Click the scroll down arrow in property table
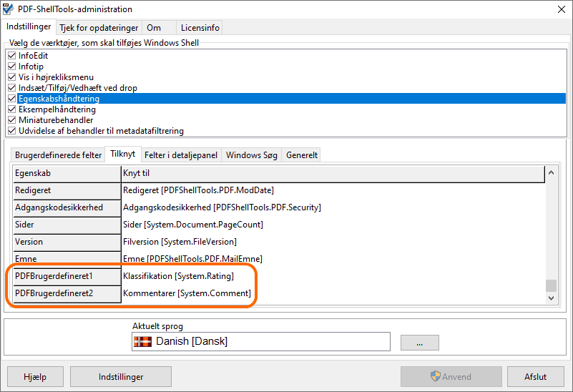Image resolution: width=573 pixels, height=392 pixels. (551, 298)
